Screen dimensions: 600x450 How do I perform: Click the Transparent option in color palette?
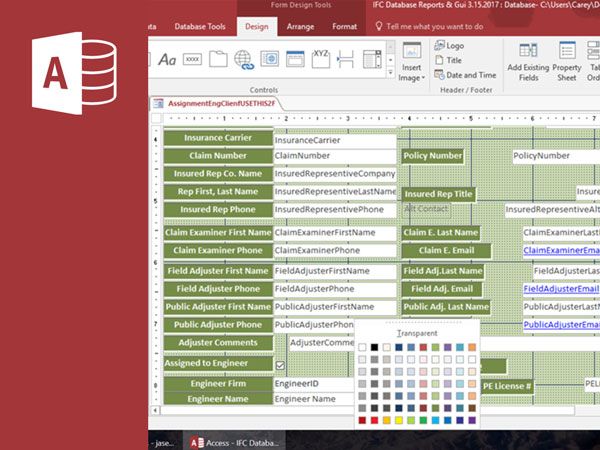pos(417,333)
